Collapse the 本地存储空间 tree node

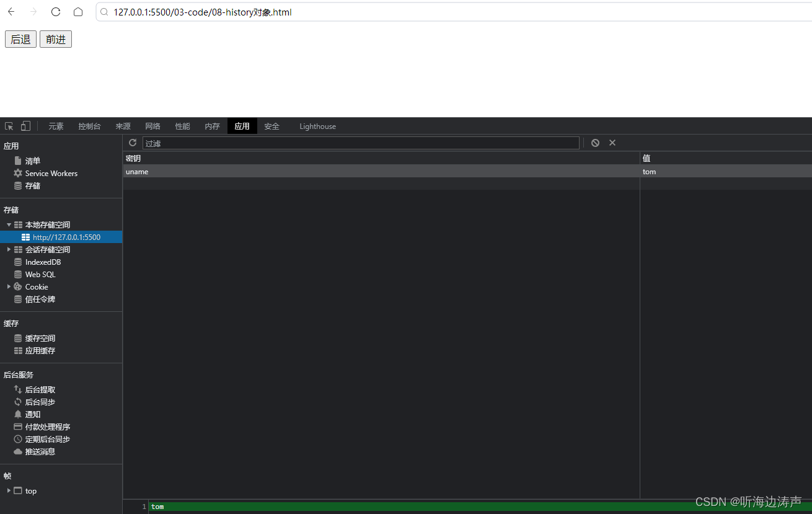point(9,224)
